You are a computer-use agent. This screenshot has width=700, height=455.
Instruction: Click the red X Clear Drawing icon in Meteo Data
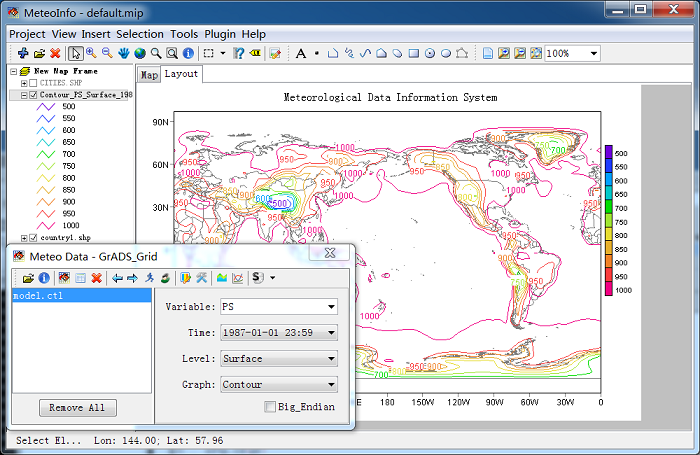pyautogui.click(x=96, y=278)
